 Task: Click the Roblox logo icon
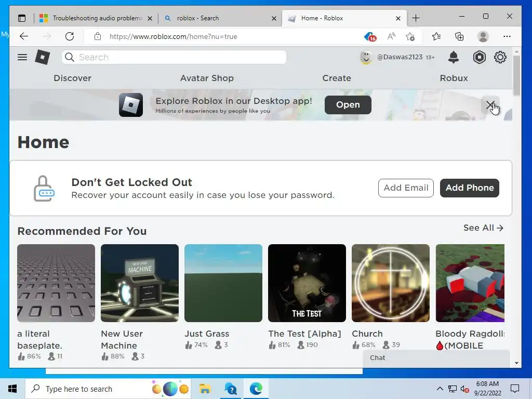43,57
